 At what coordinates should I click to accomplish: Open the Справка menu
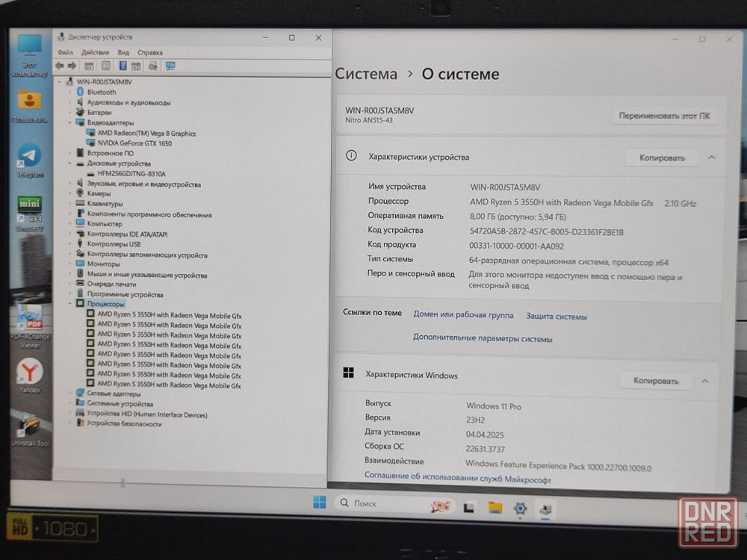coord(150,52)
